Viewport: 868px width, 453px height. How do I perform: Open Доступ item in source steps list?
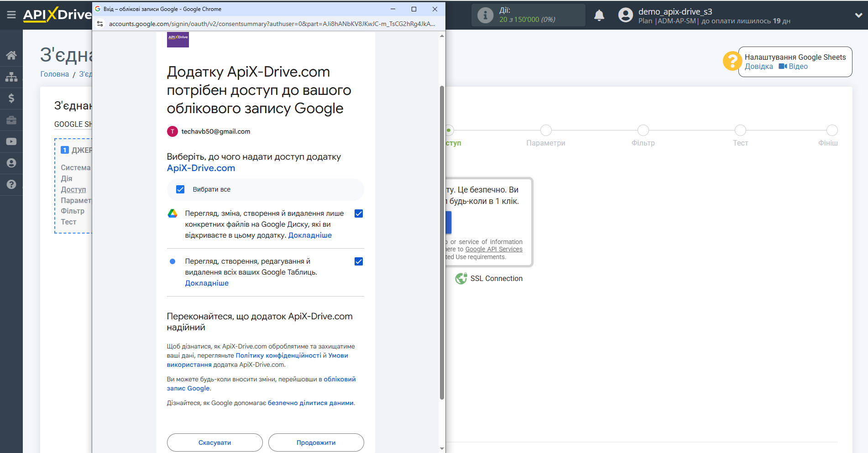pos(73,189)
